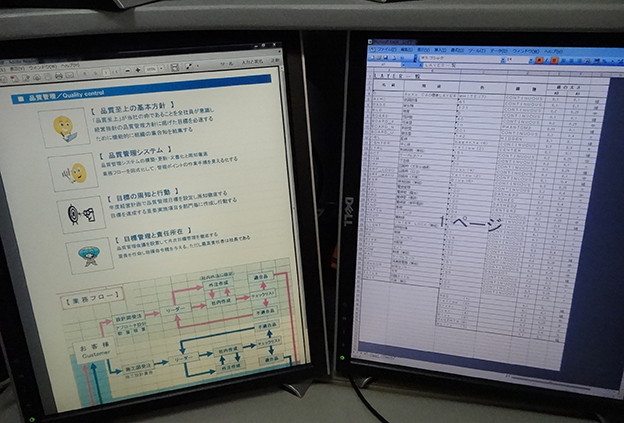Toggle the underline U button in Excel
The width and height of the screenshot is (624, 423).
pos(554,60)
